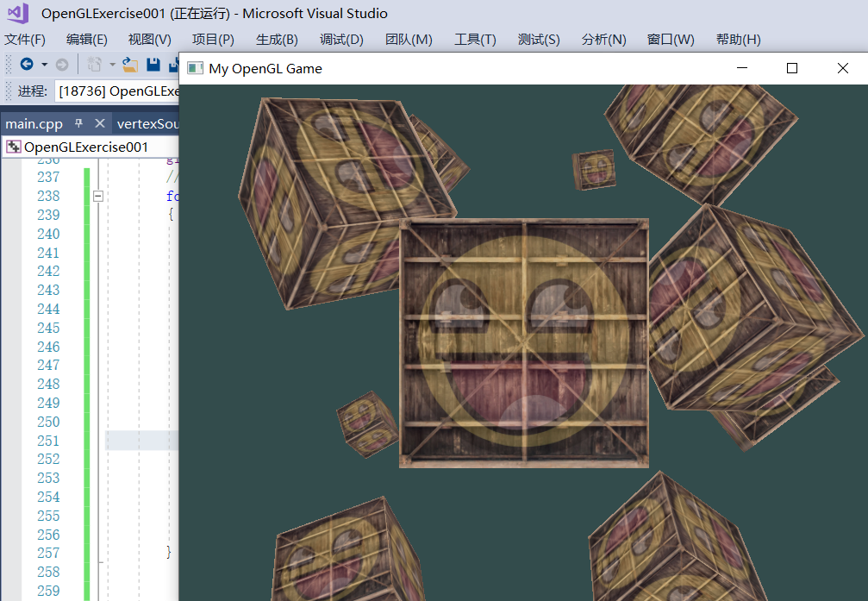Open the 工具(T) menu
Image resolution: width=868 pixels, height=601 pixels.
[x=475, y=40]
